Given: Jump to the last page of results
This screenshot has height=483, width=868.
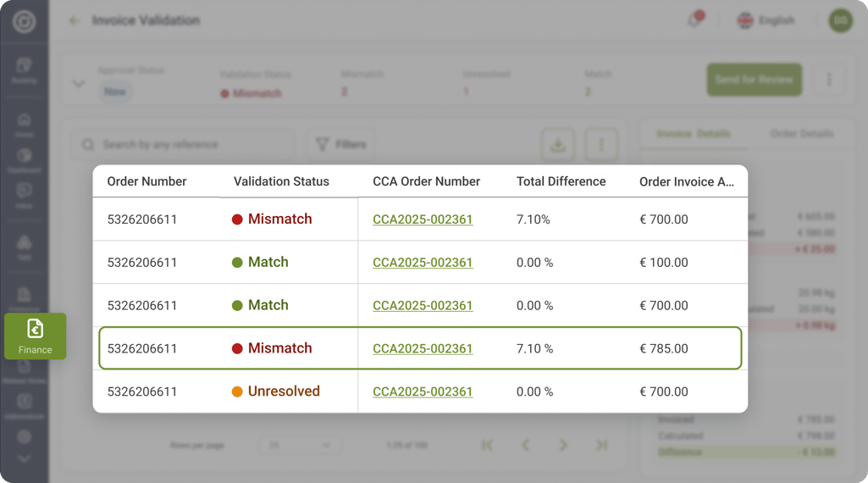Looking at the screenshot, I should [601, 445].
